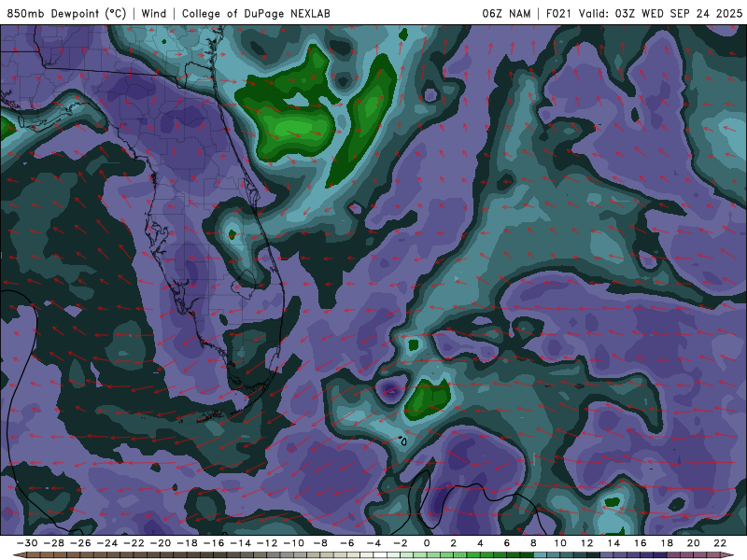Click the '-8' colorbar label

(x=320, y=543)
